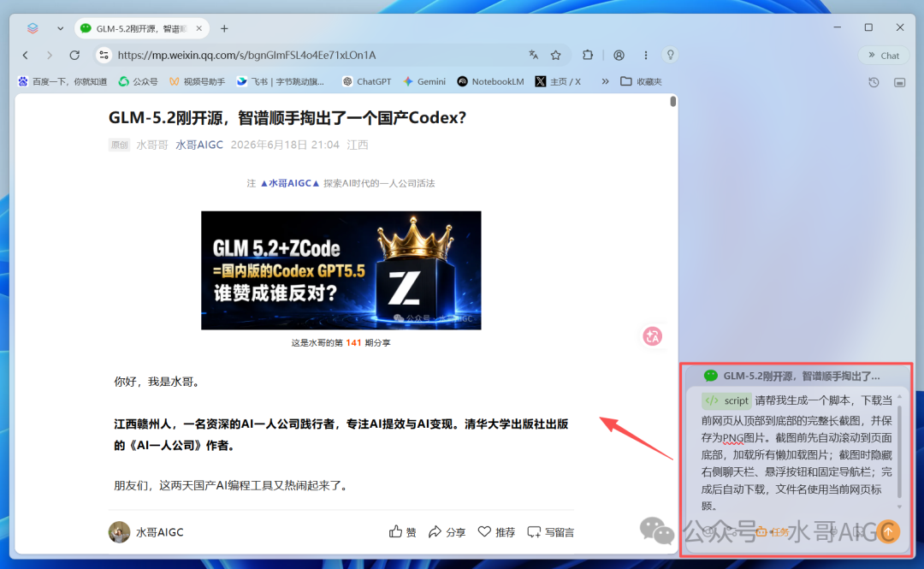Click the chat input scrollbar thumb
The height and width of the screenshot is (569, 924).
(x=899, y=452)
